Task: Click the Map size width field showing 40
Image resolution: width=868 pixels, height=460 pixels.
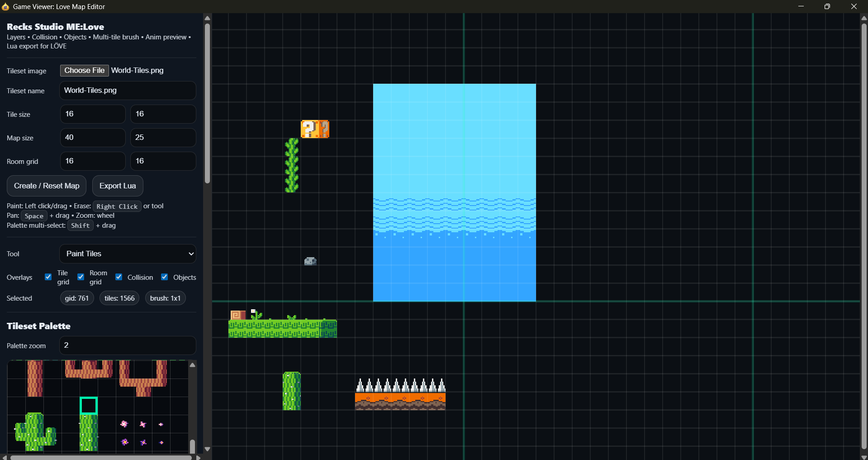Action: pos(93,138)
